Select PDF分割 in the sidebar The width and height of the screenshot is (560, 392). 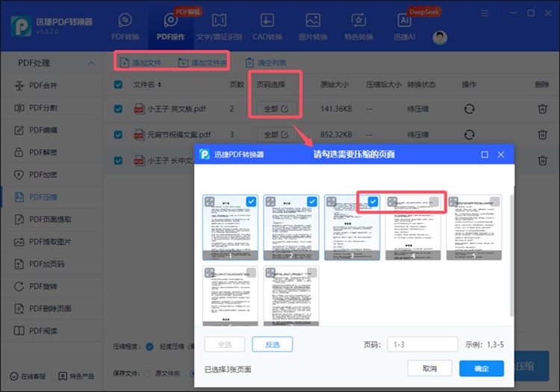[x=52, y=108]
